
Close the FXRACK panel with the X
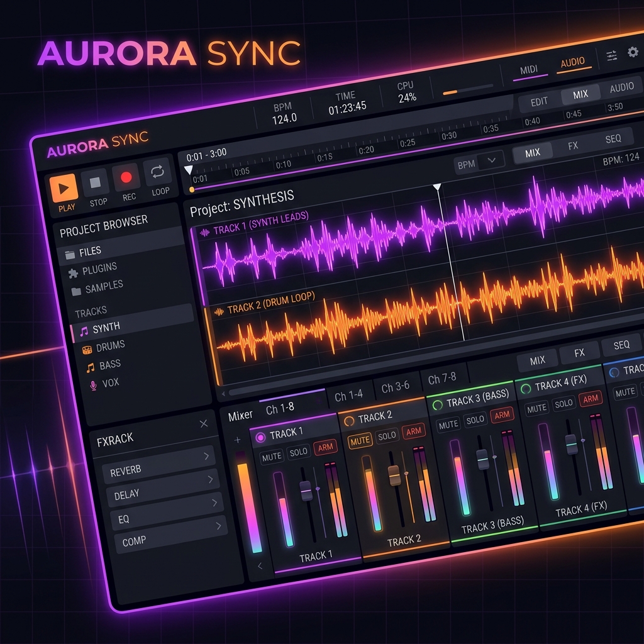pos(204,423)
